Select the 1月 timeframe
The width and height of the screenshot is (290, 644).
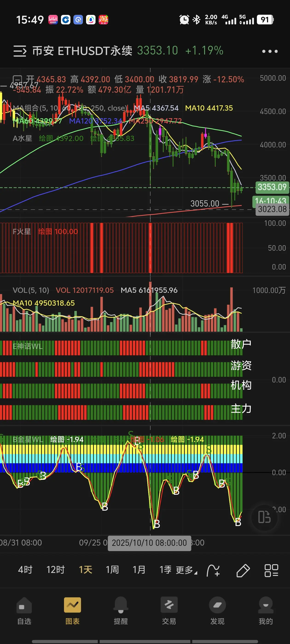click(139, 570)
